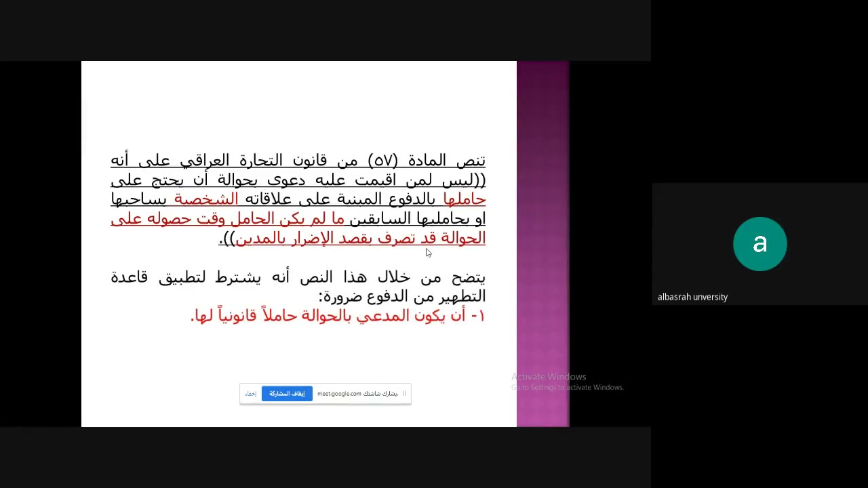
Task: Click the teal 'a' participant avatar
Action: point(759,244)
